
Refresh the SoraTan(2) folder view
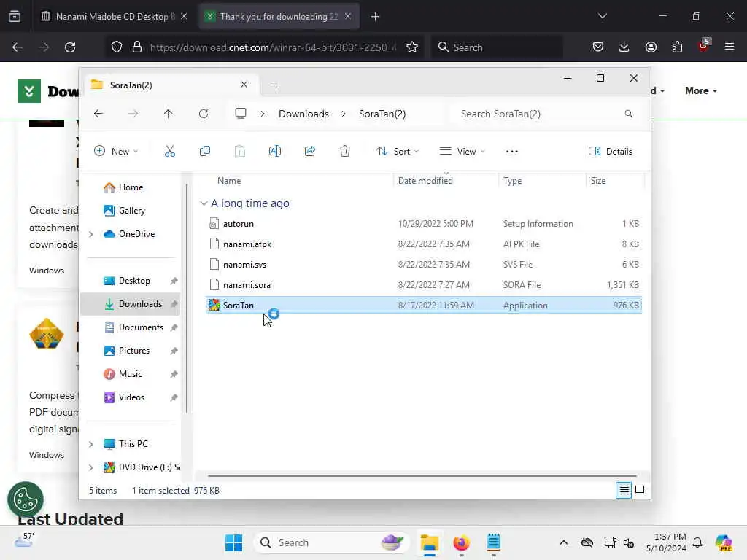click(x=204, y=114)
